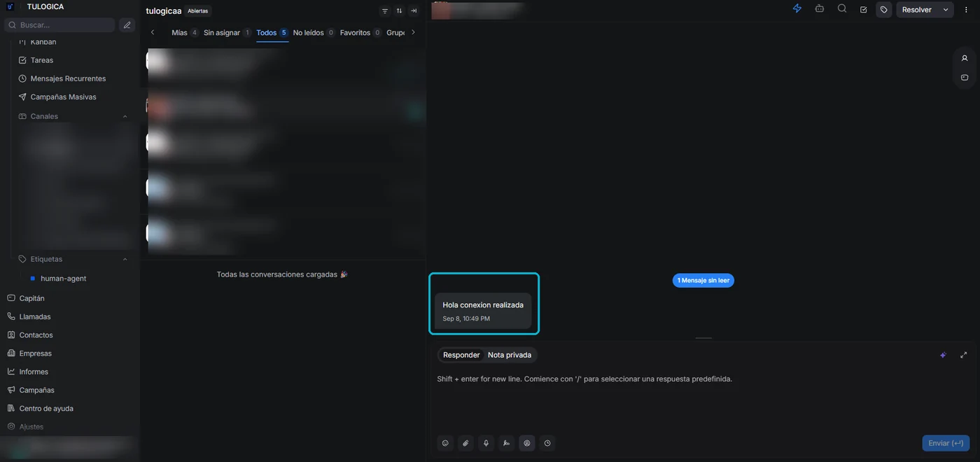Expand the reply editor with arrows icon
This screenshot has width=980, height=462.
[x=964, y=355]
